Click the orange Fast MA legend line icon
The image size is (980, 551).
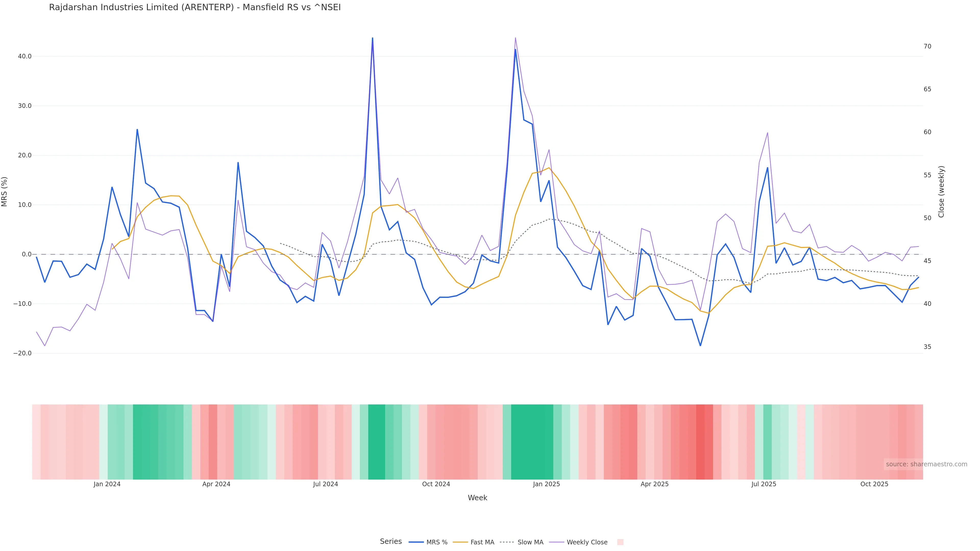coord(460,542)
